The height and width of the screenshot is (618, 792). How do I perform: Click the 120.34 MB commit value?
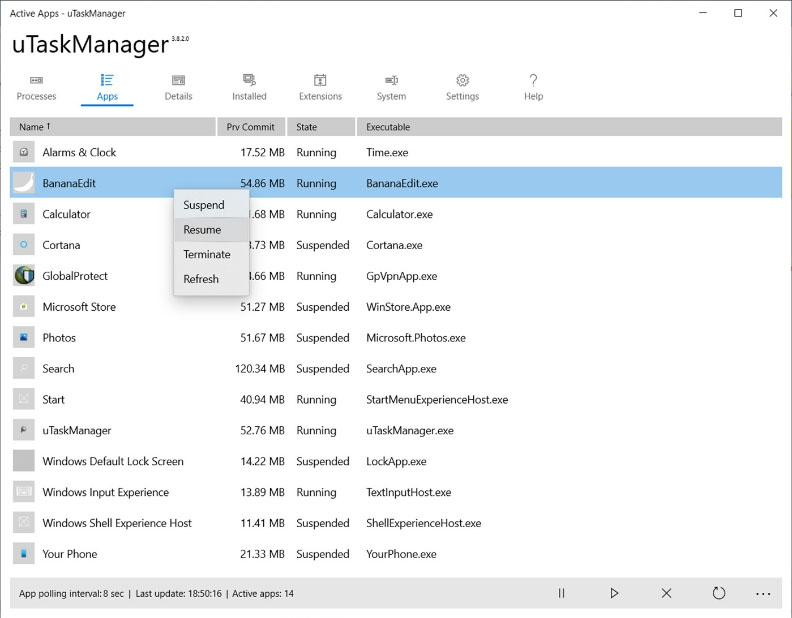pos(260,369)
